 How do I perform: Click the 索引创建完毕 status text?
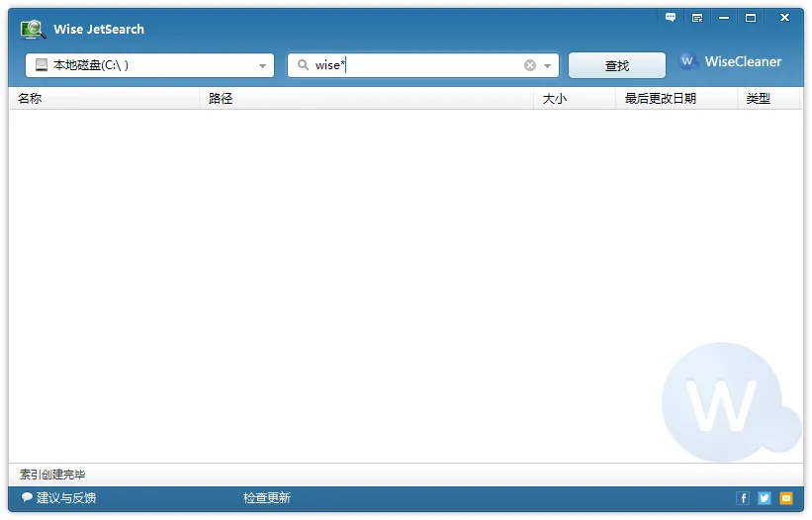(x=52, y=475)
